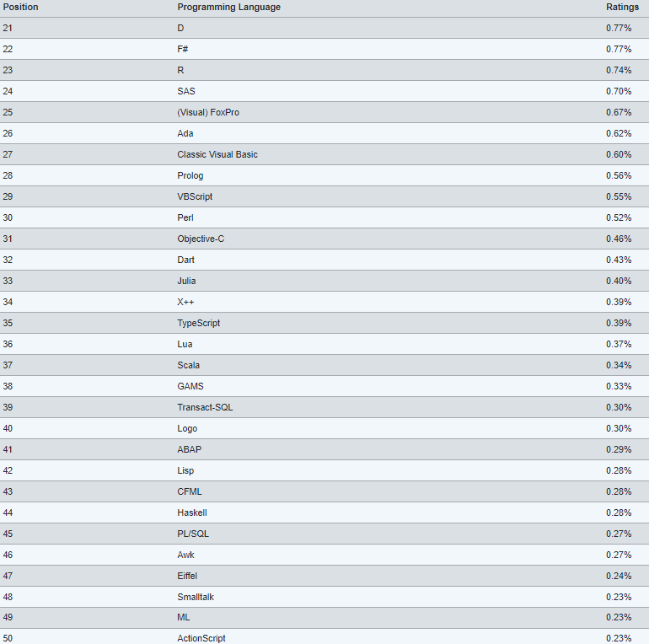649x644 pixels.
Task: Click position number 33 for Julia
Action: click(8, 281)
